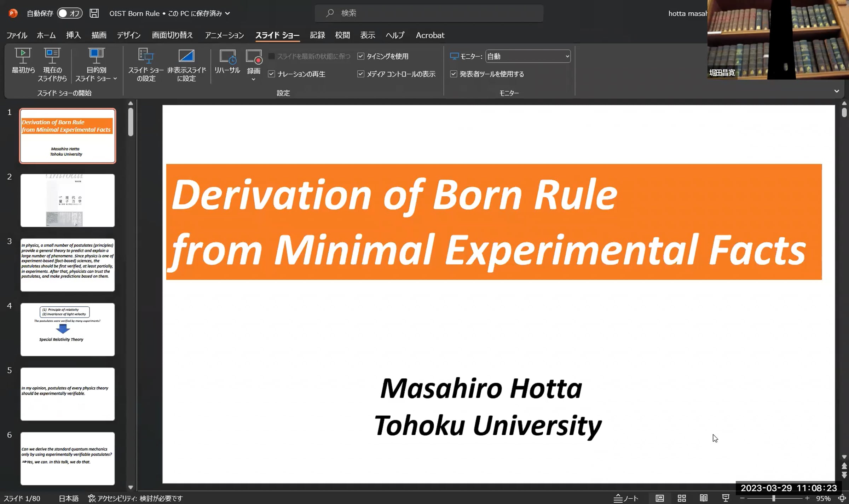Expand the record (録画) dropdown arrow
Viewport: 849px width, 504px height.
click(x=253, y=80)
